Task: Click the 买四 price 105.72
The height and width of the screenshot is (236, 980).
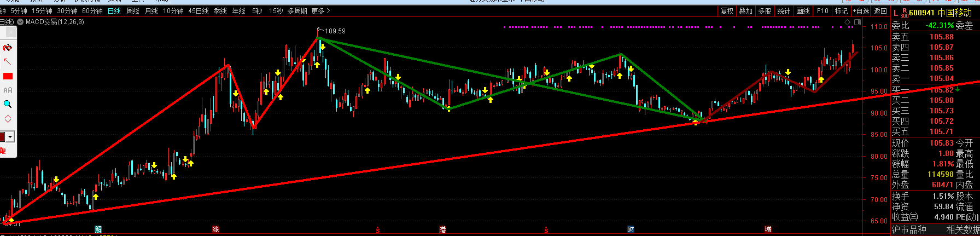Action: [941, 121]
